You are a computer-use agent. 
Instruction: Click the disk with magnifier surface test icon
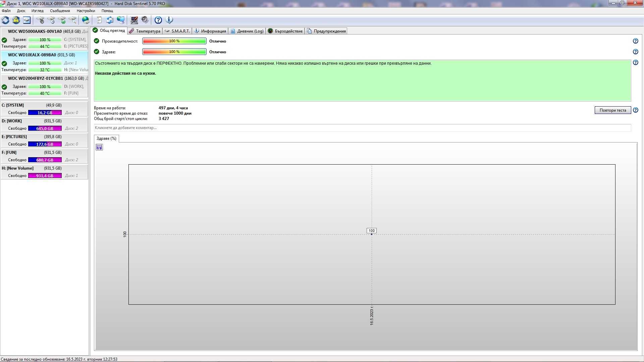click(x=72, y=20)
